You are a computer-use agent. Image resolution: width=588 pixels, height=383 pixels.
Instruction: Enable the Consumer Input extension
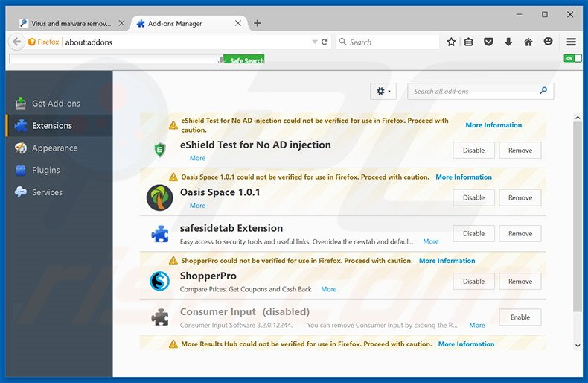[520, 317]
